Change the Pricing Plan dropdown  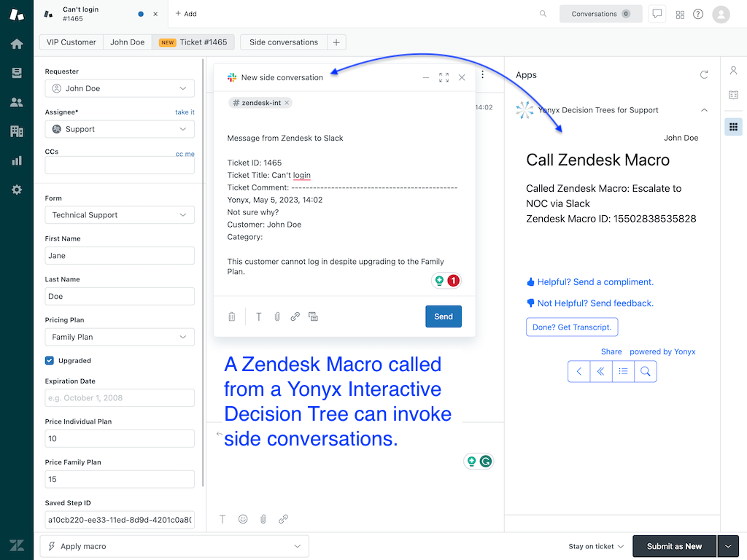click(119, 337)
